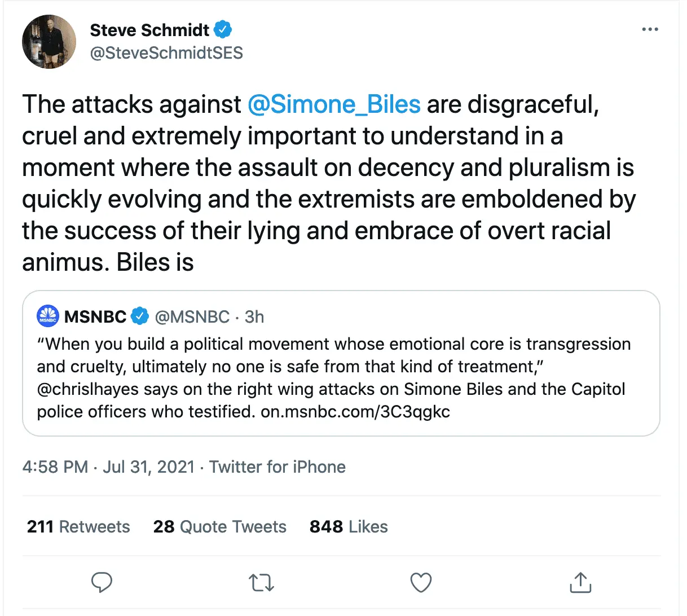View the 211 Retweets list
This screenshot has height=616, width=687.
78,526
